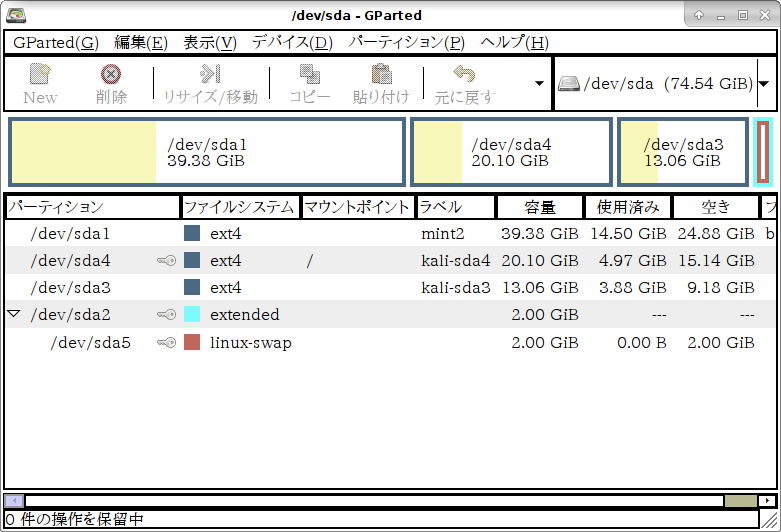Click the kali-sda3 label cell
Viewport: 781px width, 532px height.
[x=455, y=287]
